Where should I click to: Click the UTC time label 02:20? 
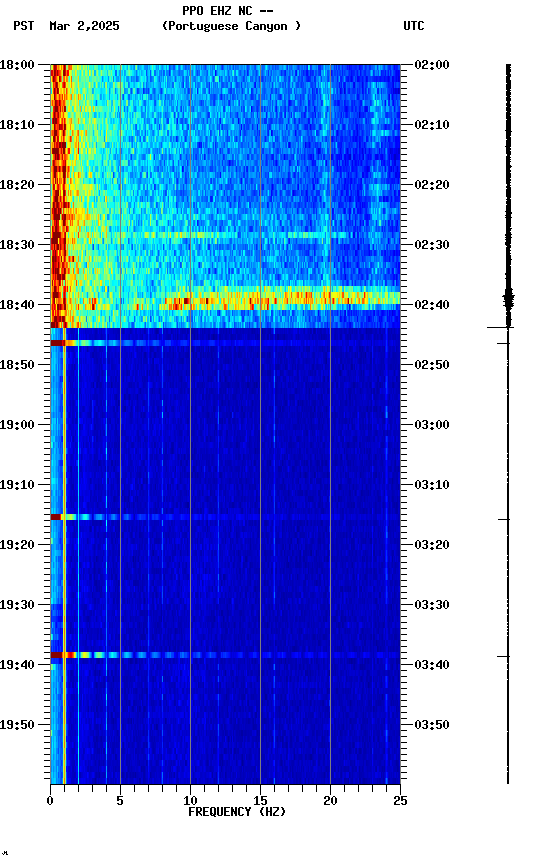[x=432, y=185]
